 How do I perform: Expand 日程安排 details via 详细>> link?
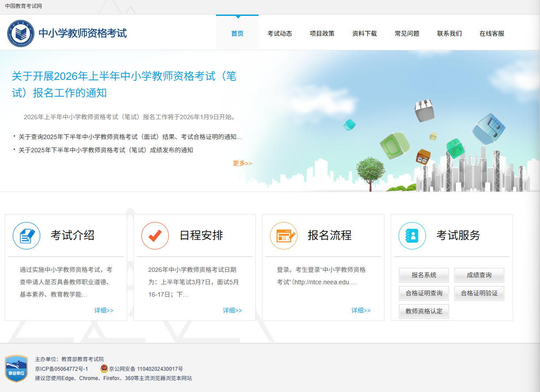pos(232,310)
